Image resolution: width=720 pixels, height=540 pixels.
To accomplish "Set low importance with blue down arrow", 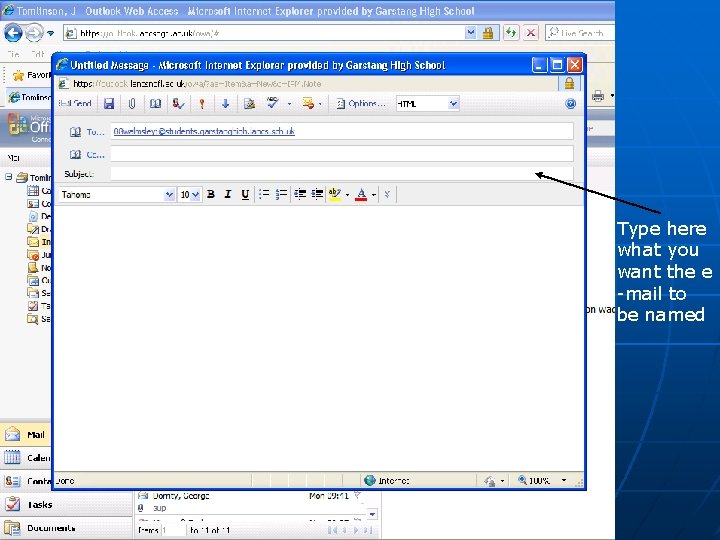I will pyautogui.click(x=225, y=103).
